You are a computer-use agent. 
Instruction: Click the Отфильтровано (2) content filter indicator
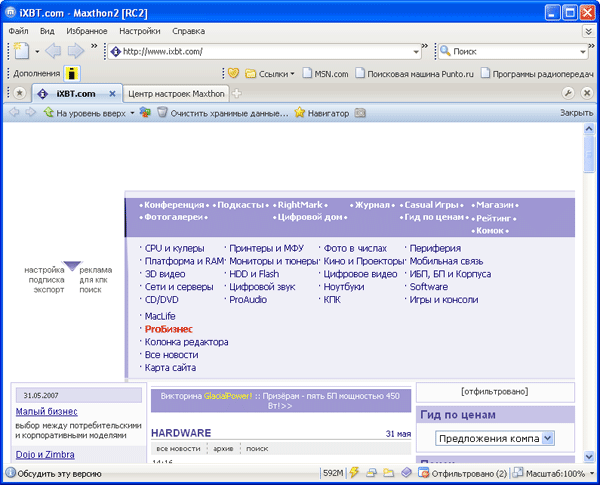tap(463, 474)
